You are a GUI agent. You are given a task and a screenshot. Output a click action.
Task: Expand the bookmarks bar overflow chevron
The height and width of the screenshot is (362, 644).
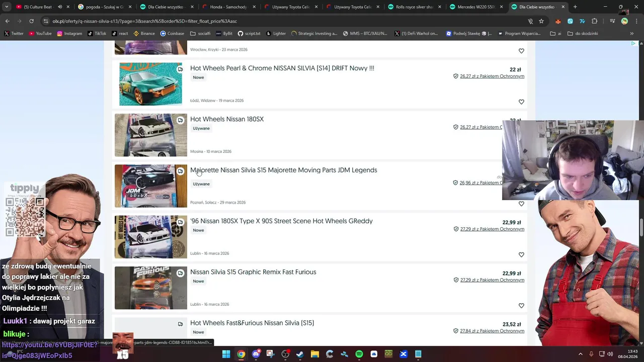coord(632,34)
